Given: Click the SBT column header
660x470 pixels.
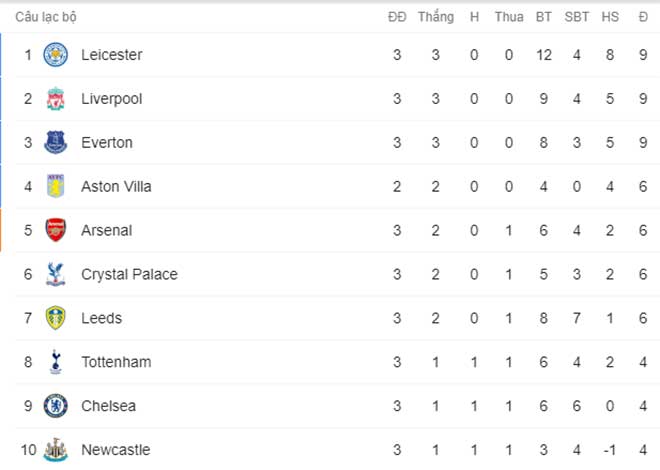Looking at the screenshot, I should click(577, 17).
